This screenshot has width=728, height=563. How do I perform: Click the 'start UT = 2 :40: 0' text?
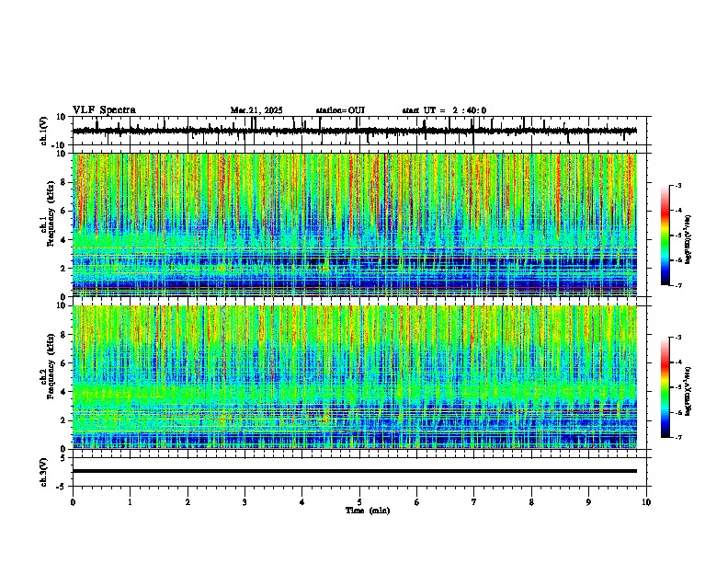point(444,110)
